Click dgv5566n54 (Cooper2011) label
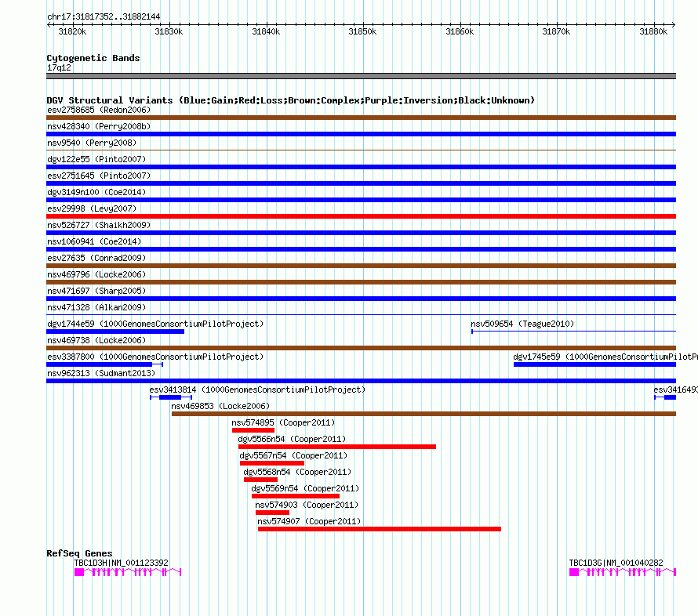The width and height of the screenshot is (698, 616). (x=292, y=439)
